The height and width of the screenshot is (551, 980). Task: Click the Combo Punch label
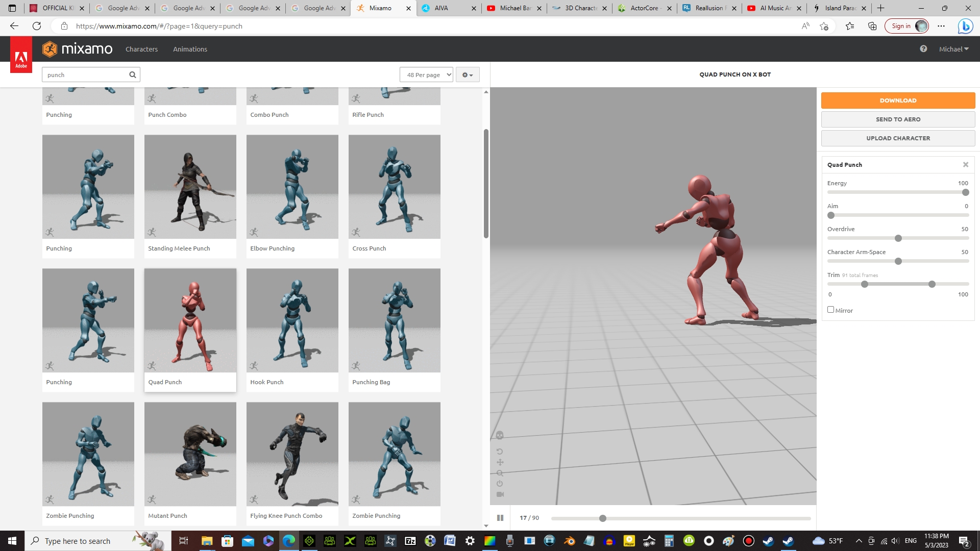pyautogui.click(x=269, y=115)
